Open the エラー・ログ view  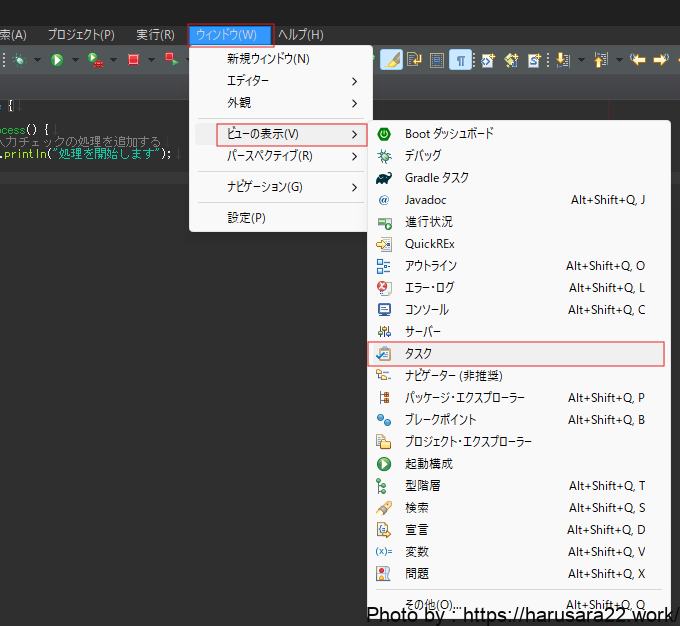(x=429, y=288)
